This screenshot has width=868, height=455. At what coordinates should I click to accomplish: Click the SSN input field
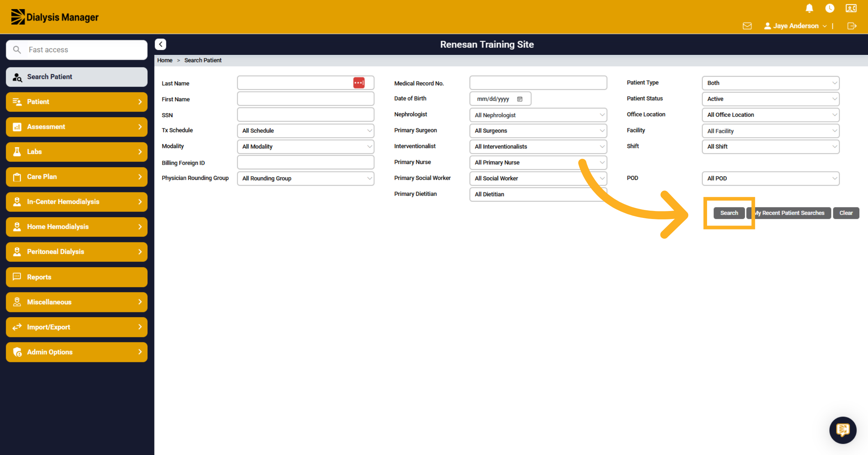tap(306, 115)
